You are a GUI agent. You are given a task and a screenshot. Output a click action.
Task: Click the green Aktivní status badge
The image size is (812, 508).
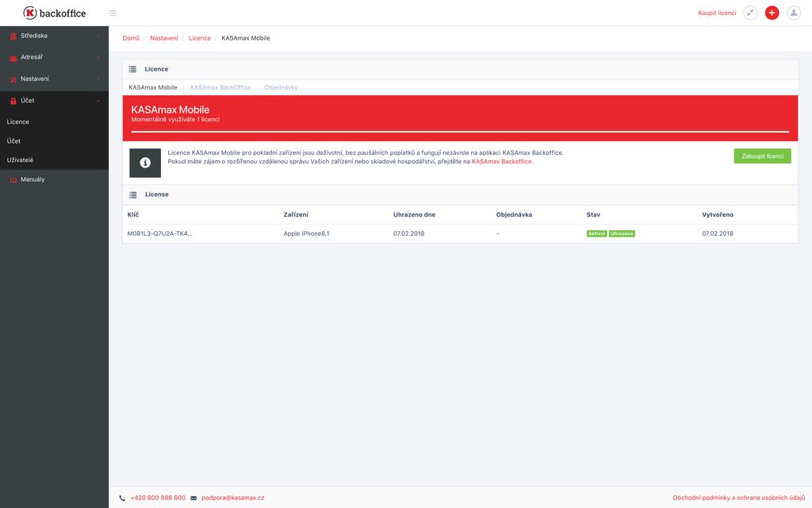(596, 234)
